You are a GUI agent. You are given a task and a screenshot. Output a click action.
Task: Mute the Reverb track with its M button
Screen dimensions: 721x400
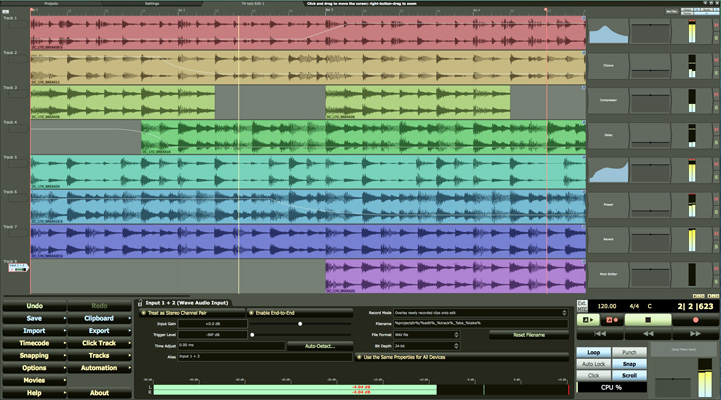[716, 234]
